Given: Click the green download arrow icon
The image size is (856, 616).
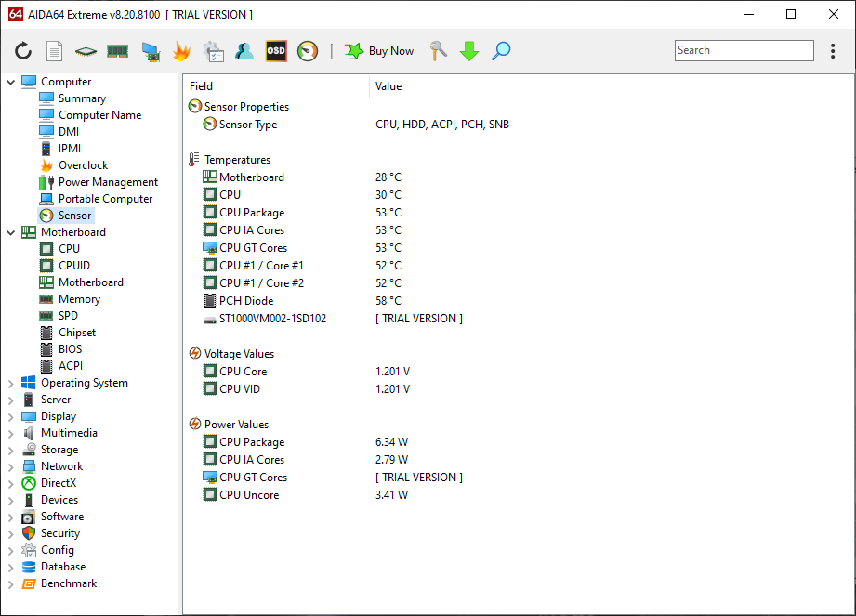Looking at the screenshot, I should [x=469, y=51].
